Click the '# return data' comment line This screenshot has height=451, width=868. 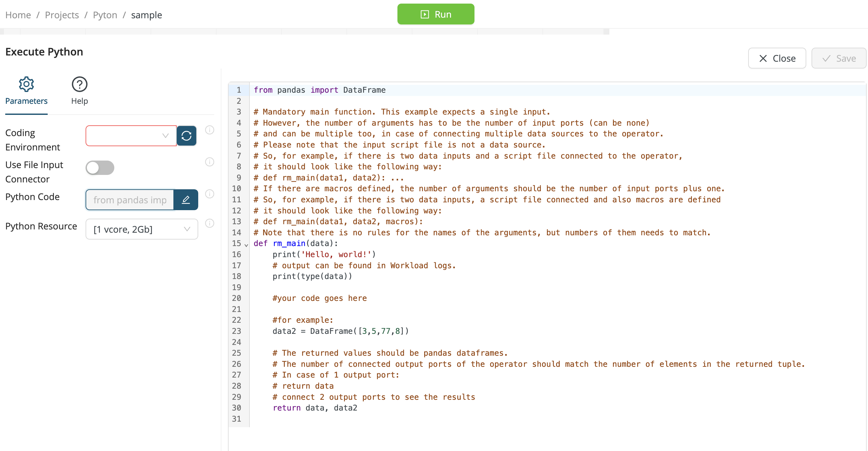pos(303,386)
